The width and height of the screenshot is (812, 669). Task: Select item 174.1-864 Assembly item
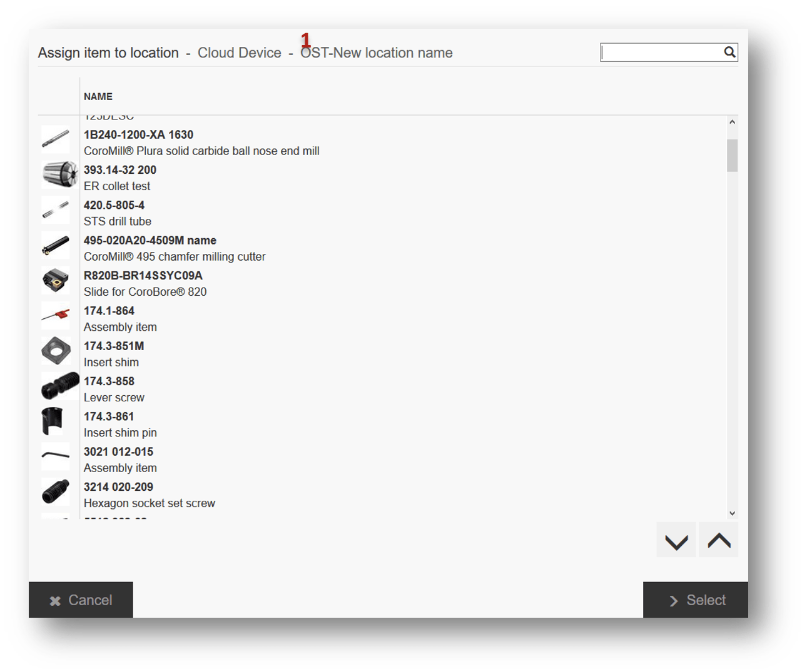click(120, 319)
